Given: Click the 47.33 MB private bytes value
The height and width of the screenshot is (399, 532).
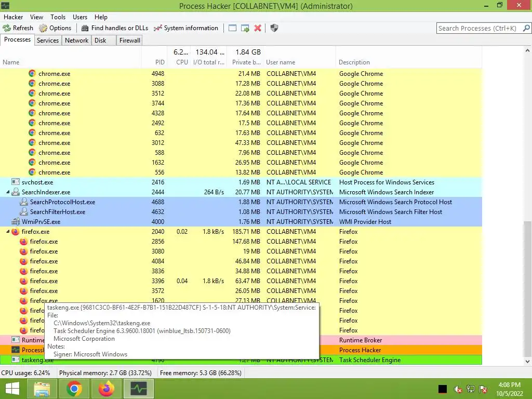Looking at the screenshot, I should point(247,142).
